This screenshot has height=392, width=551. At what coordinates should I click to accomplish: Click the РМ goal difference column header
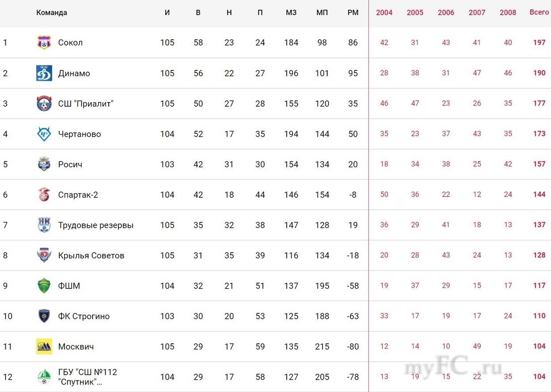[353, 12]
